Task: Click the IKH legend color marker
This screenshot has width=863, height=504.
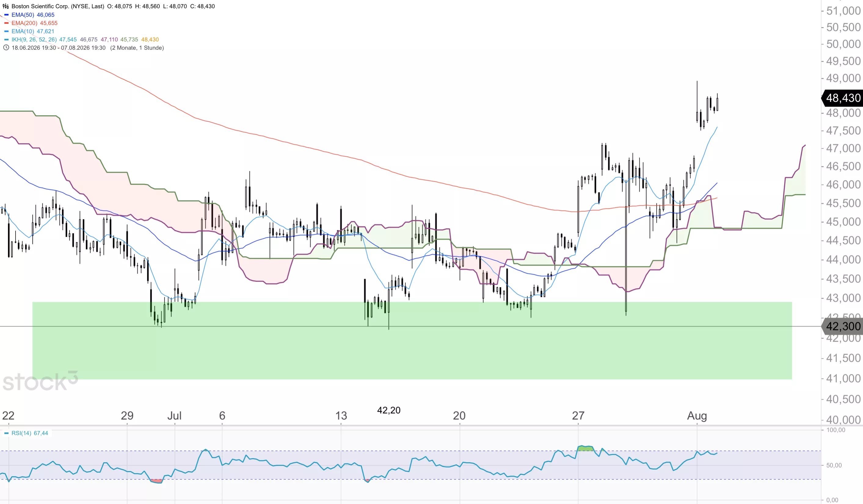Action: click(x=6, y=39)
